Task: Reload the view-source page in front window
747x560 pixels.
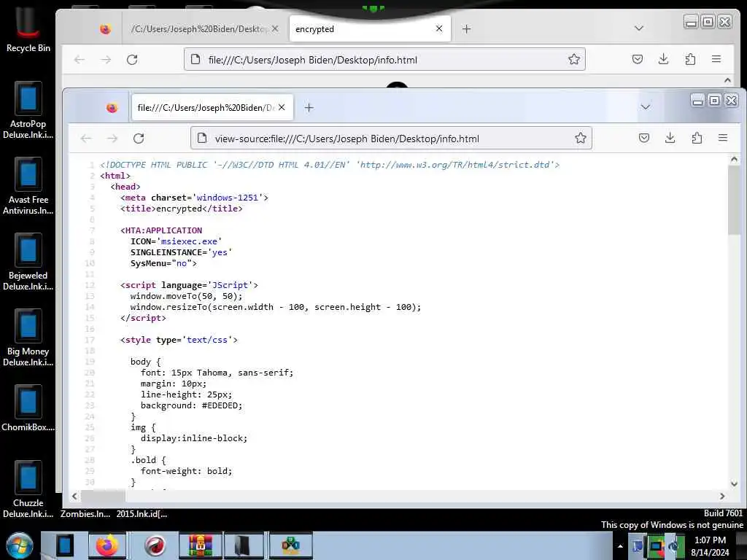Action: pos(139,139)
